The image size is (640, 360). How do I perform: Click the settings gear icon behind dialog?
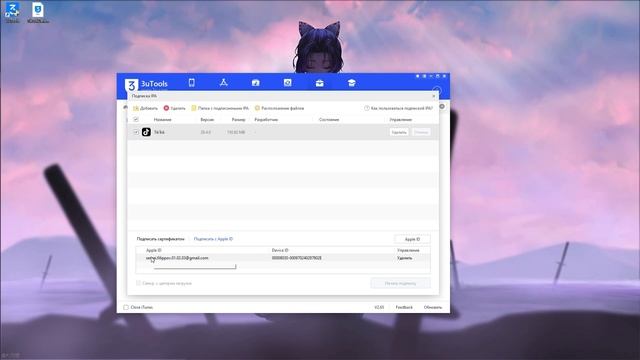442,107
